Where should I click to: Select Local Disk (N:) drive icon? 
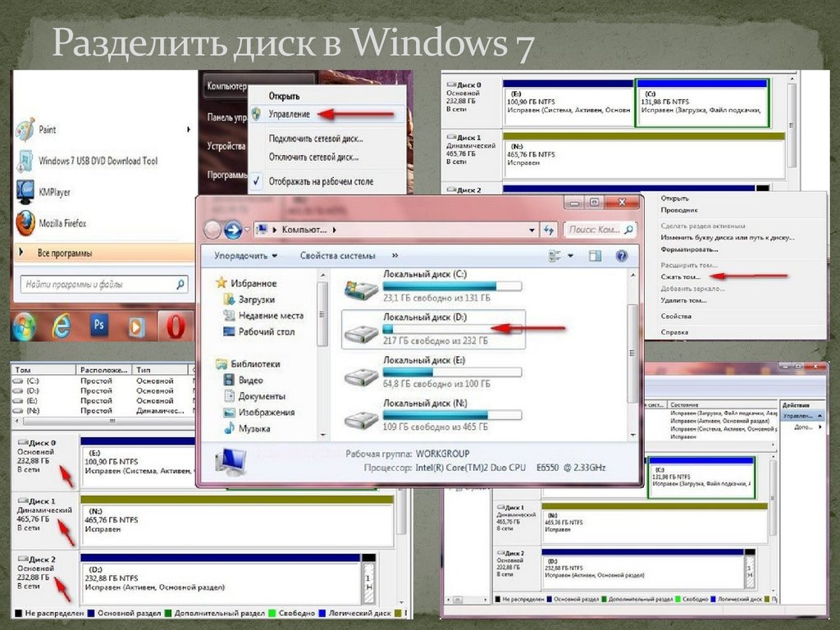pos(361,419)
